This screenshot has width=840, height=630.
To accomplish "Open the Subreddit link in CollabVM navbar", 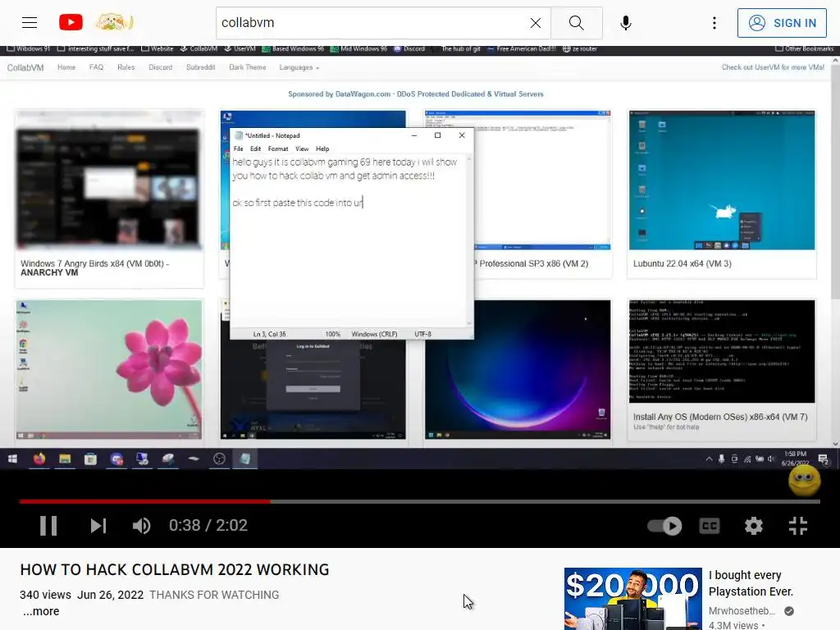I will (200, 67).
